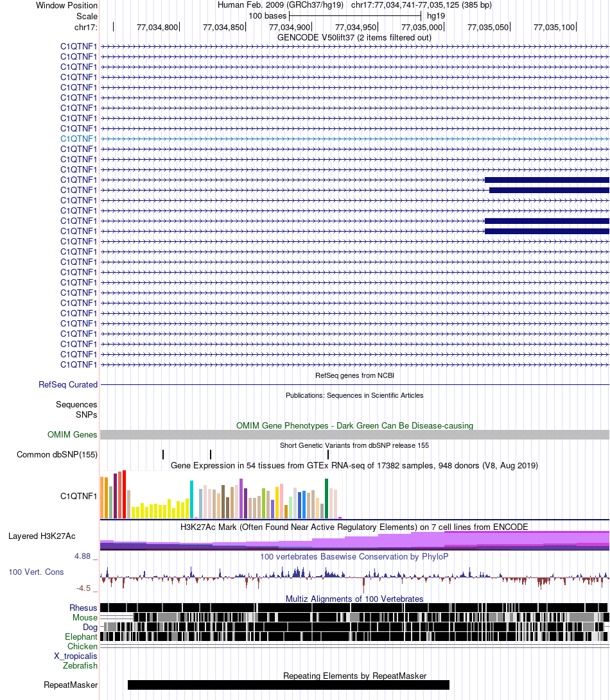The image size is (610, 700).
Task: Click the purple Layered H3K27Ac signal graph
Action: (354, 541)
